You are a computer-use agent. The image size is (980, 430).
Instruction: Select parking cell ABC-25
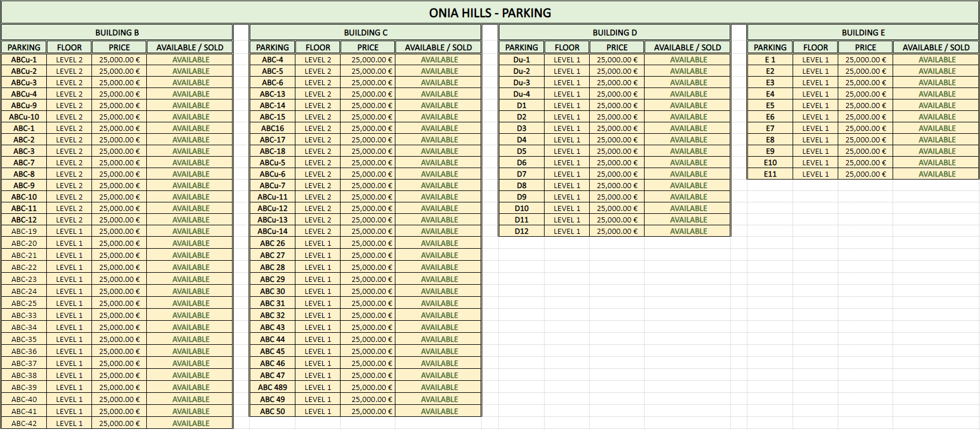[24, 303]
